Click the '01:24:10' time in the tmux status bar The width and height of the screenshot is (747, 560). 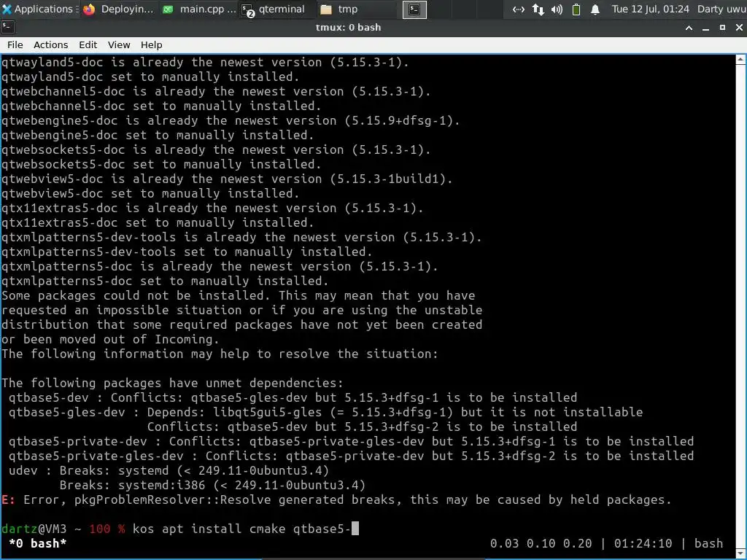(x=643, y=543)
